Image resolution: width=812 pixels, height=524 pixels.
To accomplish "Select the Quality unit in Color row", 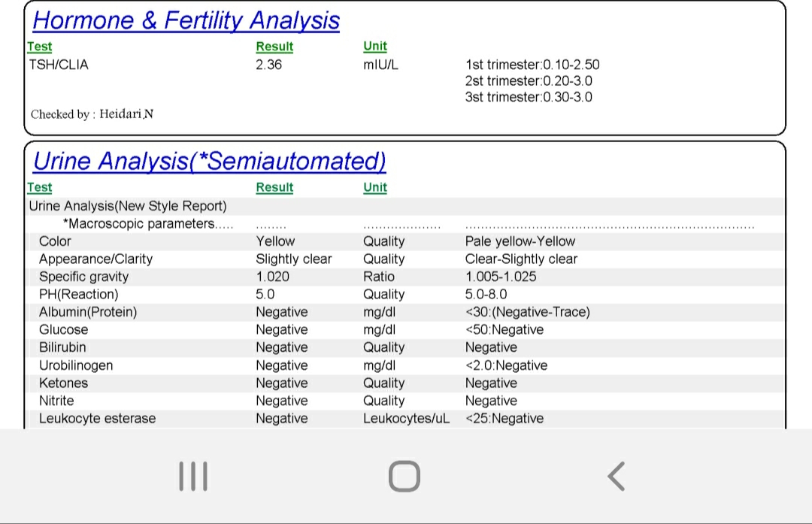I will [x=383, y=241].
